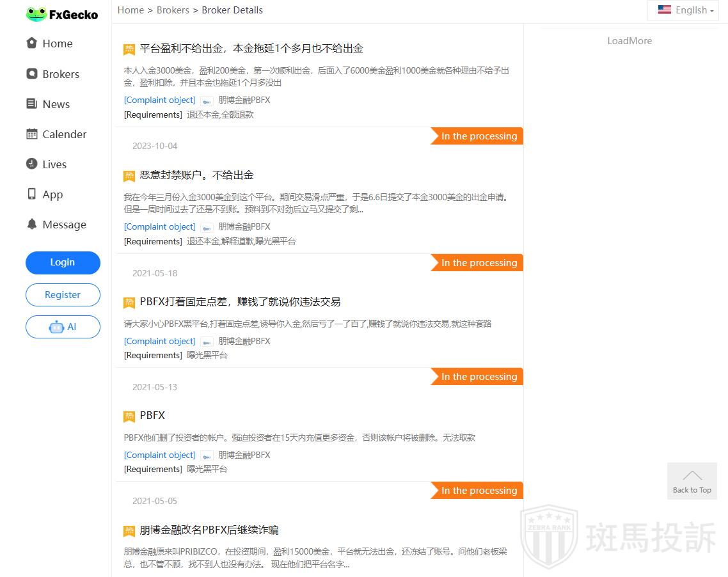Click the Lives clock icon
The image size is (728, 577).
(31, 164)
